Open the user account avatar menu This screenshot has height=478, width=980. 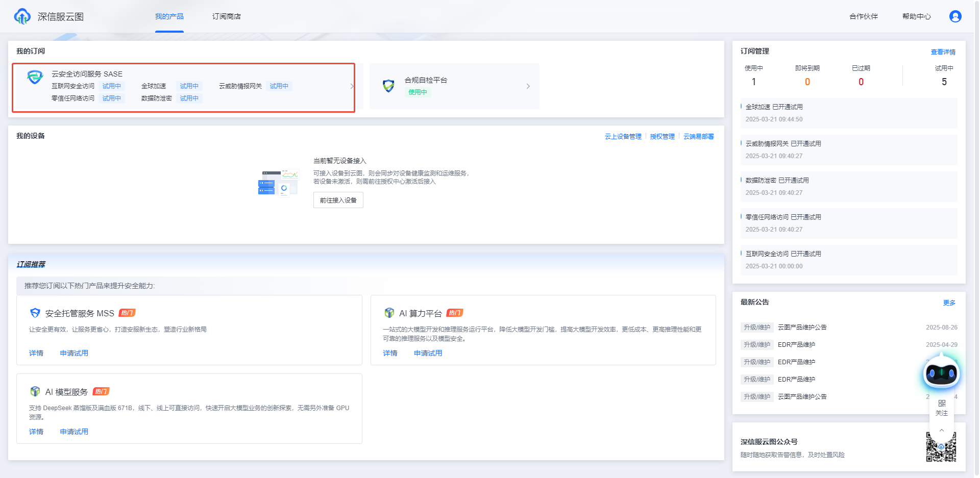pos(955,16)
